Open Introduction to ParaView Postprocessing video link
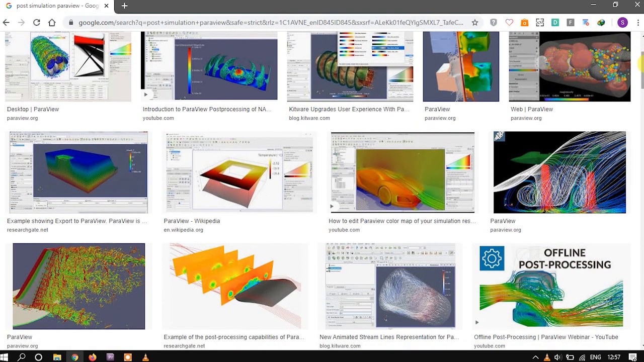The image size is (644, 362). click(207, 109)
